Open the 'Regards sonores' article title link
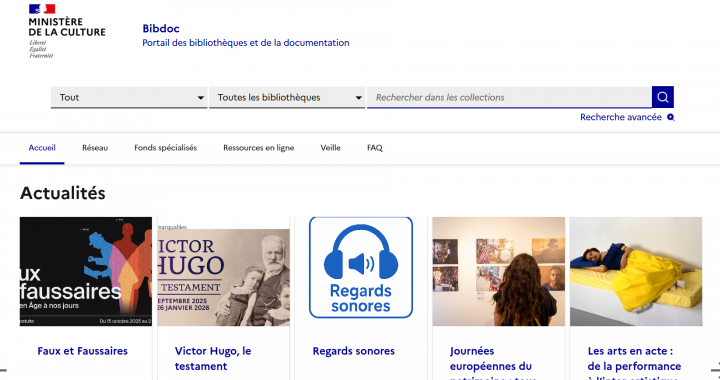The image size is (720, 380). [354, 351]
